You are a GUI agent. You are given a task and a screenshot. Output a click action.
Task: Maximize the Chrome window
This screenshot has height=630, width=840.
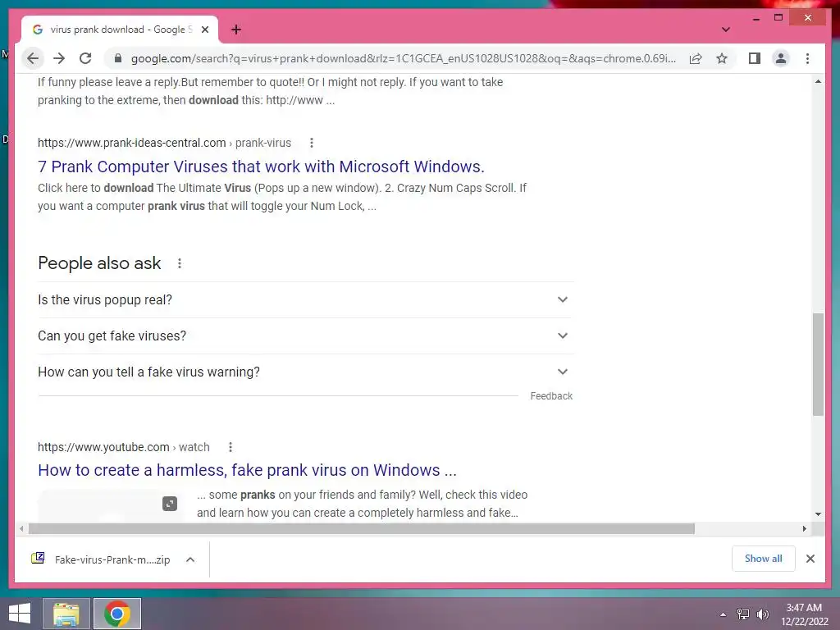(778, 18)
